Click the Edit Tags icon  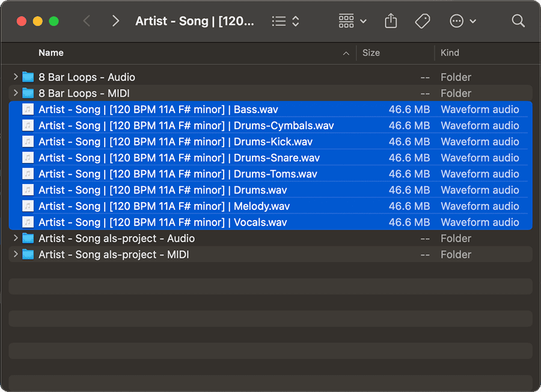(x=423, y=21)
